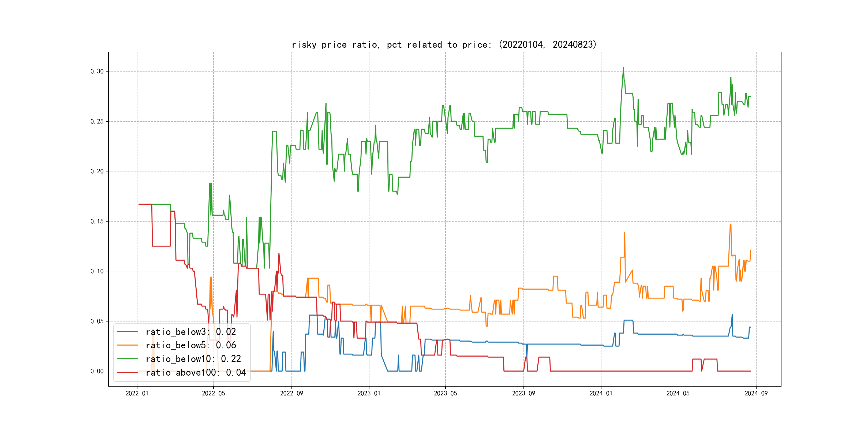The width and height of the screenshot is (868, 434).
Task: Select the 'ratio_below3: 0.02' legend label
Action: point(191,332)
